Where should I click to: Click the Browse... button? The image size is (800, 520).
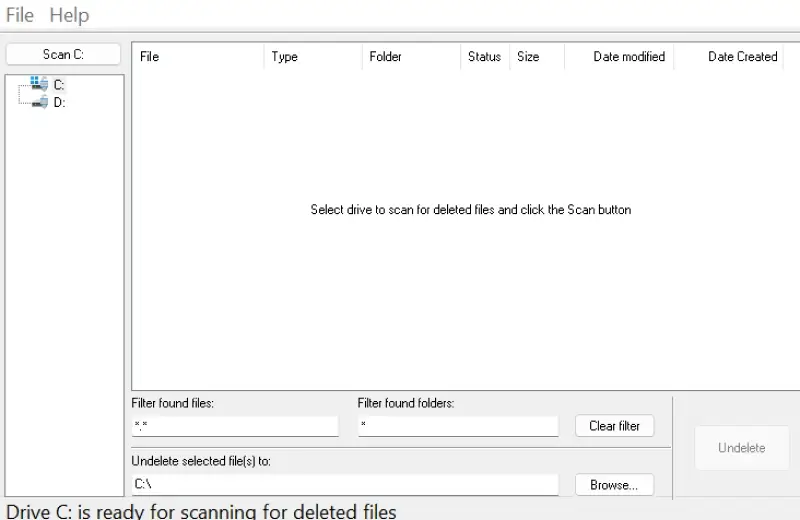tap(614, 485)
